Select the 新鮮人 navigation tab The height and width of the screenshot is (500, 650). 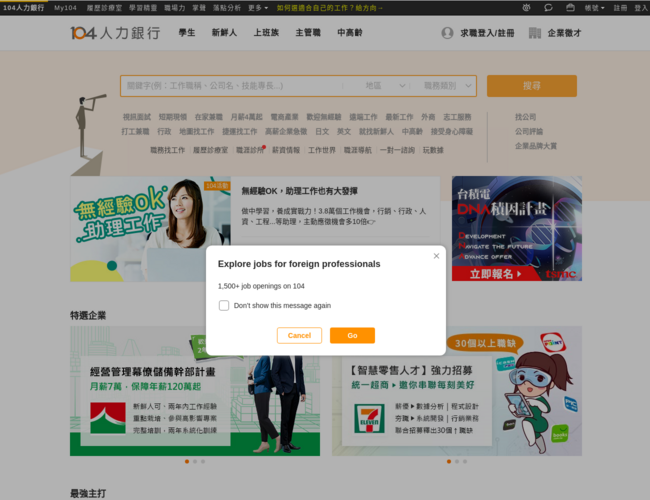(x=224, y=33)
